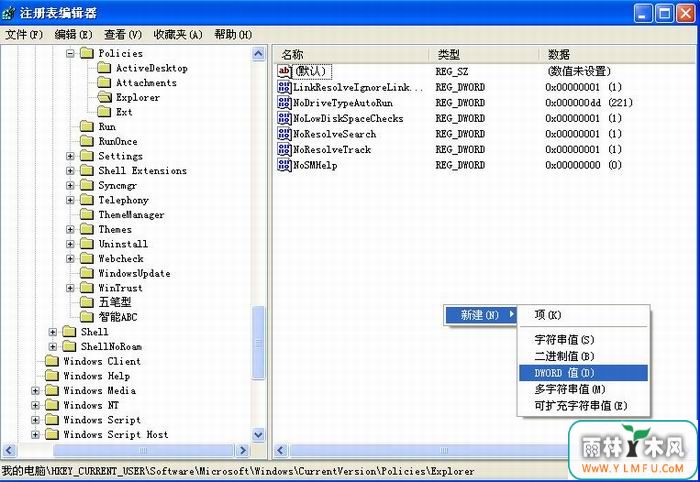Select the Windows Script Host key
Image resolution: width=700 pixels, height=482 pixels.
116,434
